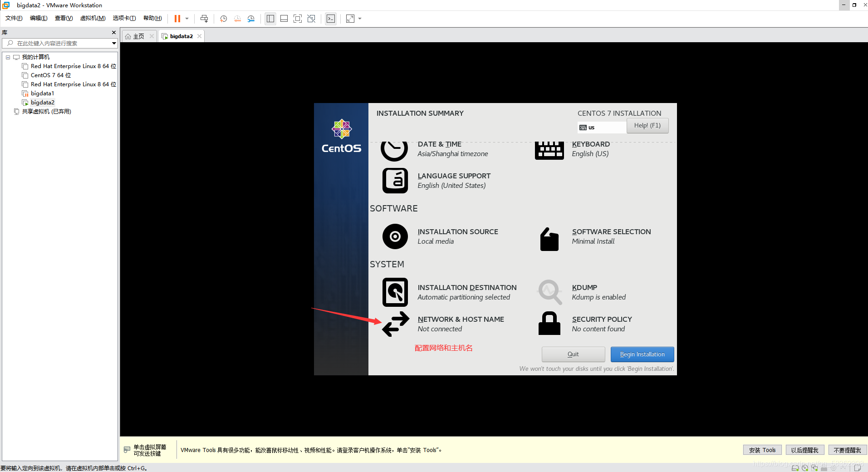Click the NETWORK & HOST NAME label
Screen dimensions: 868x472
[x=461, y=320]
